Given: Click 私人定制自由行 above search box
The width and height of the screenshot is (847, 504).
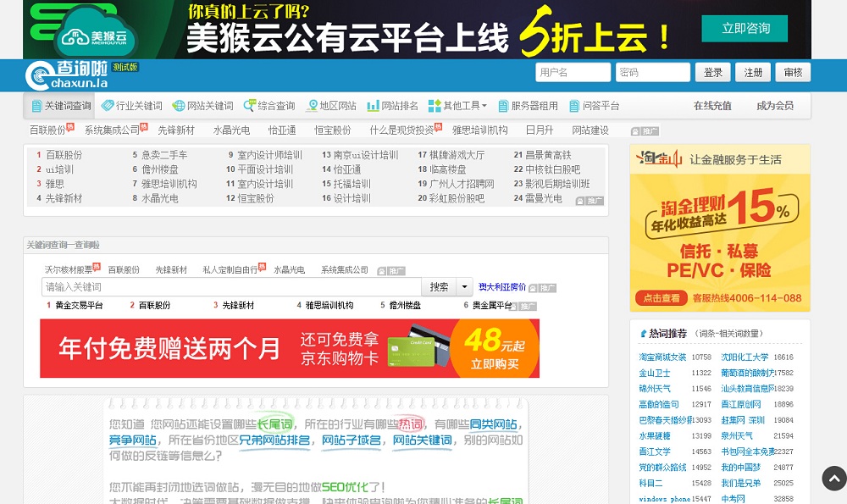Looking at the screenshot, I should click(x=230, y=269).
